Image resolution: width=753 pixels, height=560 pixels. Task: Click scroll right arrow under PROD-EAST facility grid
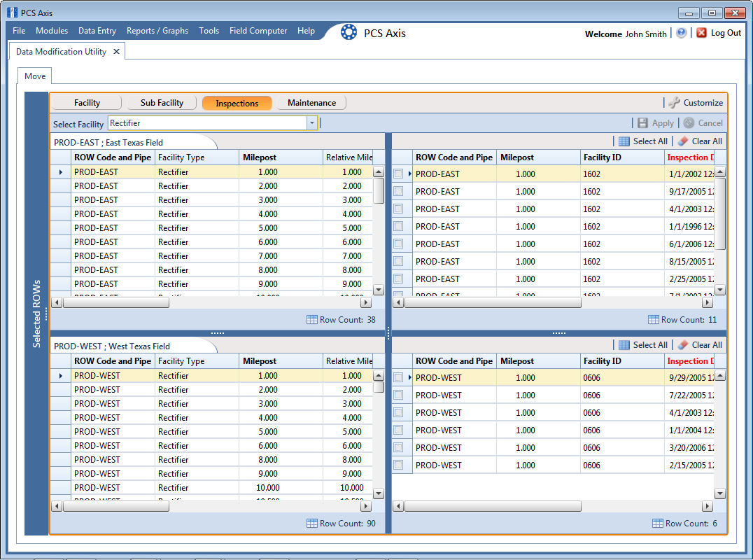(366, 302)
